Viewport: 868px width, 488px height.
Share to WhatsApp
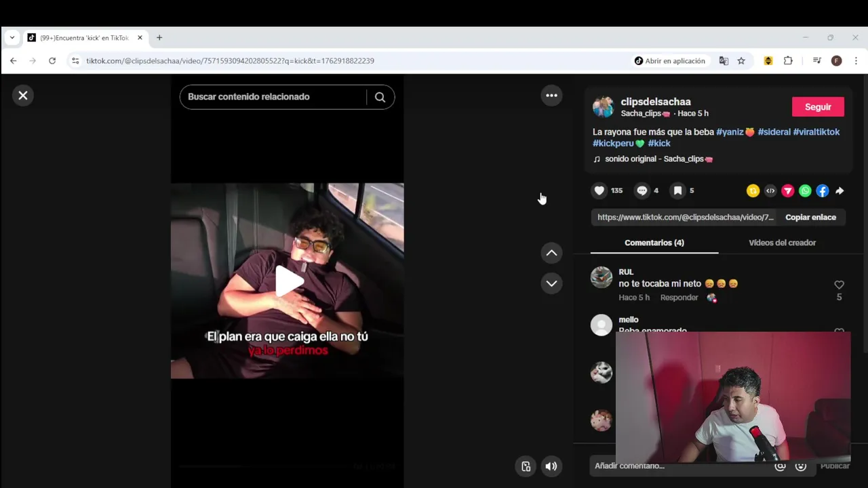tap(805, 191)
